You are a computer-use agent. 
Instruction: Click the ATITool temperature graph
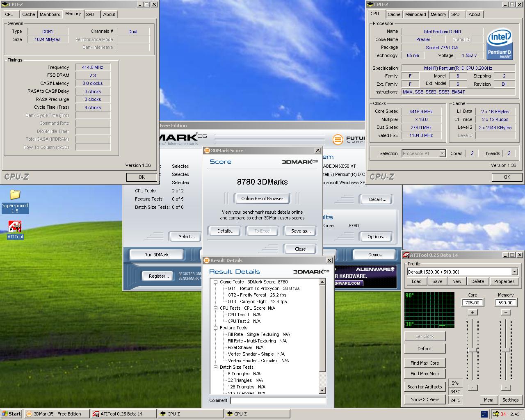[429, 310]
